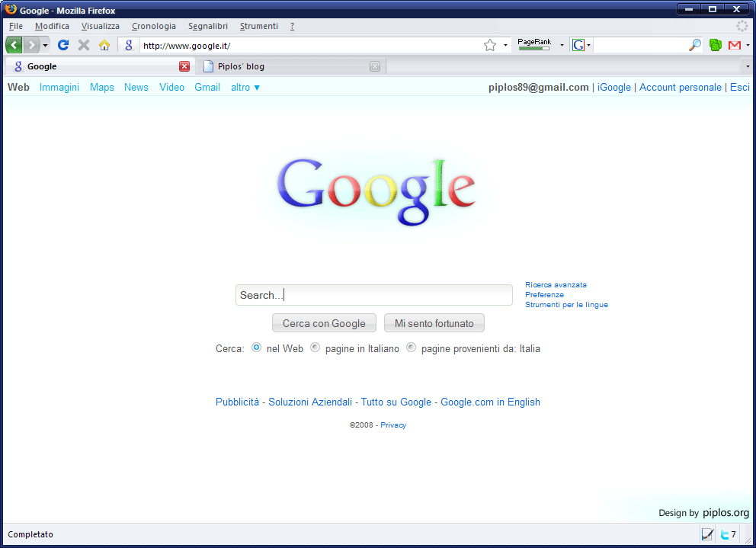Open the Segnalibri menu
The height and width of the screenshot is (548, 756).
(208, 26)
